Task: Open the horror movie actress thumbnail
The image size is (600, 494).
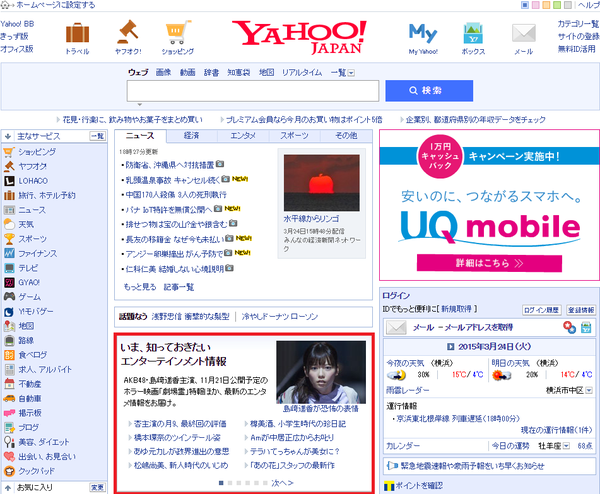Action: tap(321, 373)
